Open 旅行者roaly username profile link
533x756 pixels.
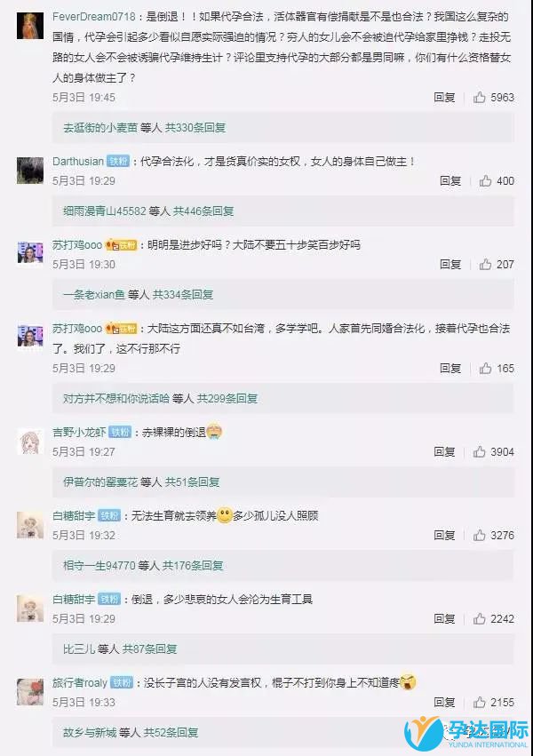click(80, 683)
